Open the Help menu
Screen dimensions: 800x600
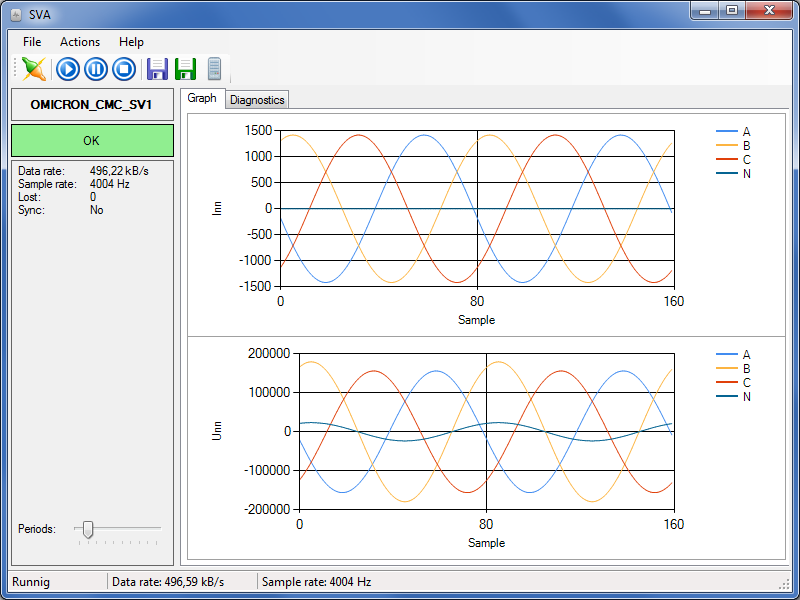coord(131,42)
